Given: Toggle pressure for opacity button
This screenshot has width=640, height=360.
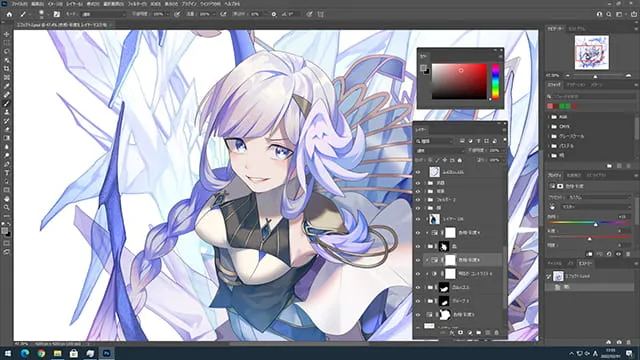Looking at the screenshot, I should pyautogui.click(x=177, y=14).
